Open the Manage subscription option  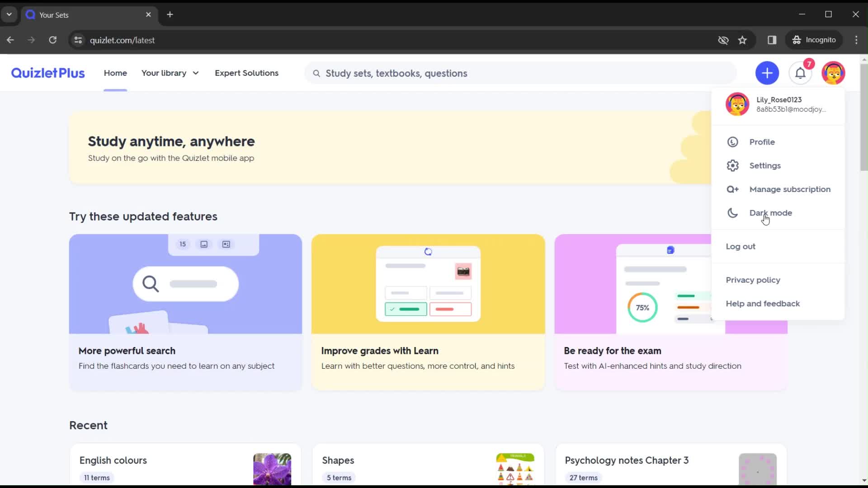tap(790, 189)
